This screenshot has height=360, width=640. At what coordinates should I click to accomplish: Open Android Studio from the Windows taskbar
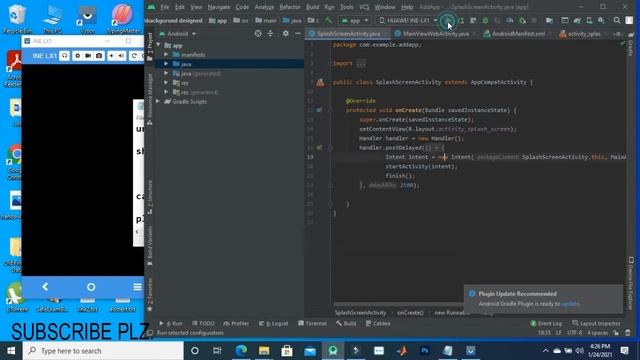(333, 351)
